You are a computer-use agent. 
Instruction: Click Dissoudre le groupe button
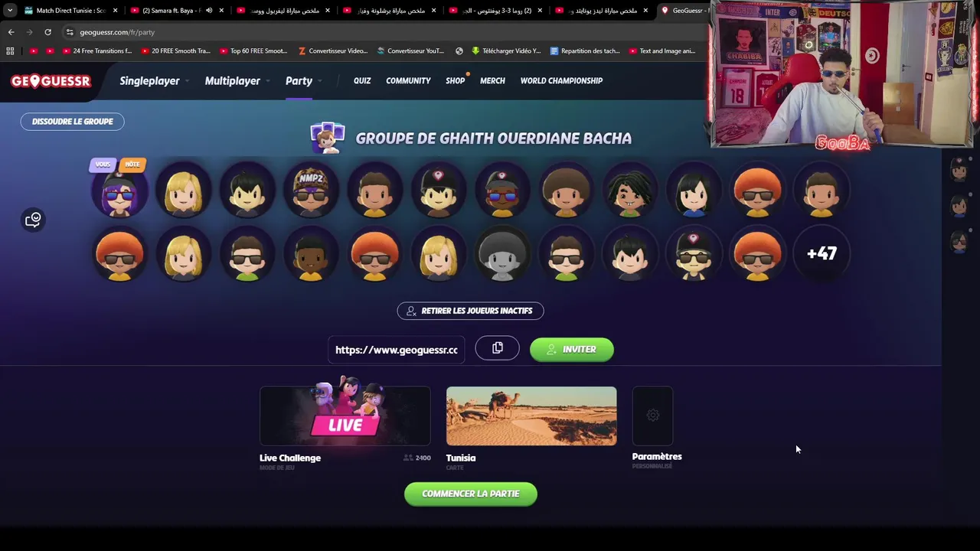[x=72, y=122]
